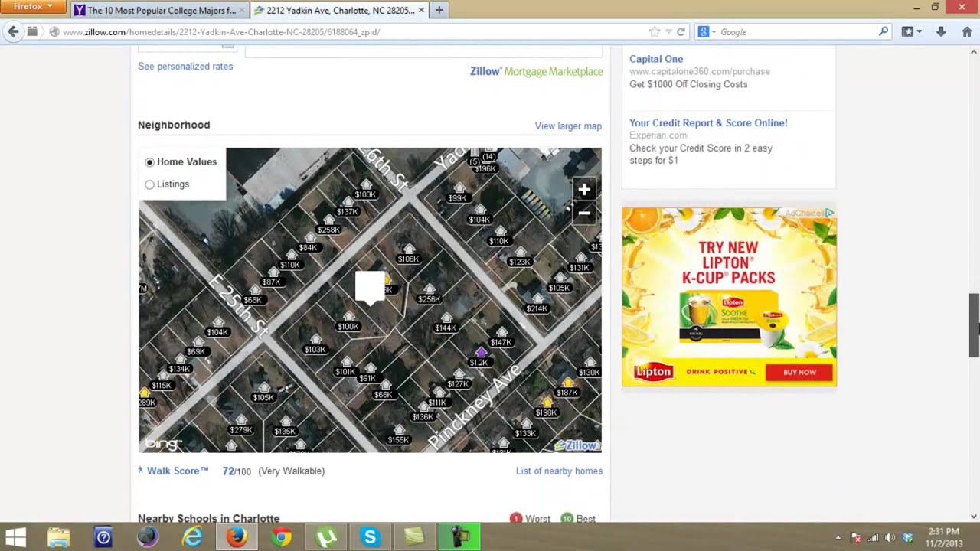Click the $91K home marker
Image resolution: width=980 pixels, height=551 pixels.
(368, 374)
